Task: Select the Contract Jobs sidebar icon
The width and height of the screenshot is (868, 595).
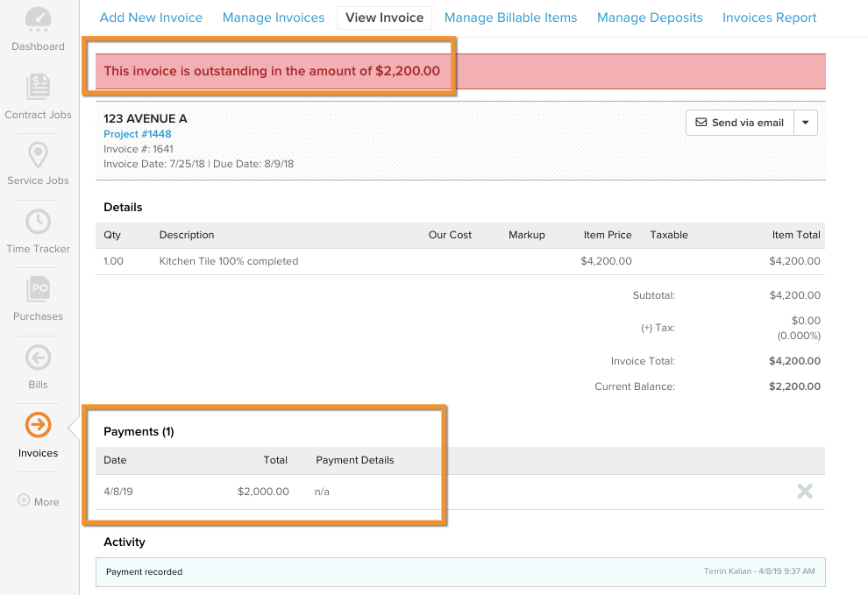Action: [38, 88]
